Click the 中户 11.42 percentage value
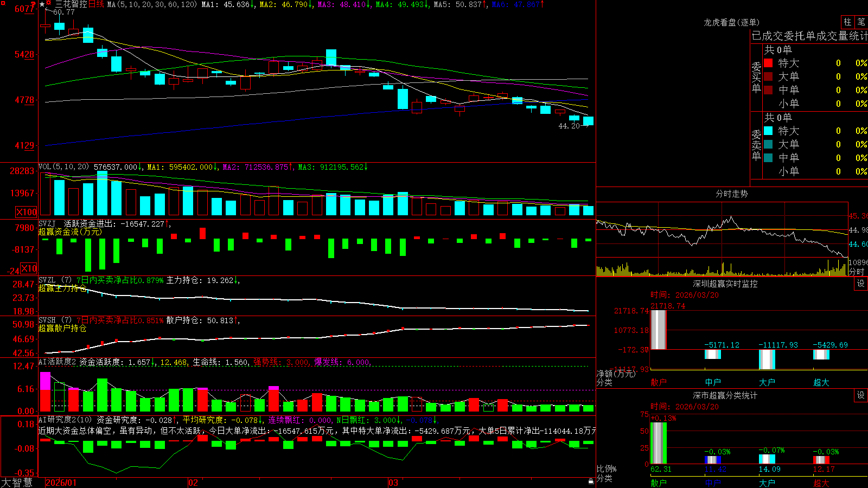 pos(715,469)
